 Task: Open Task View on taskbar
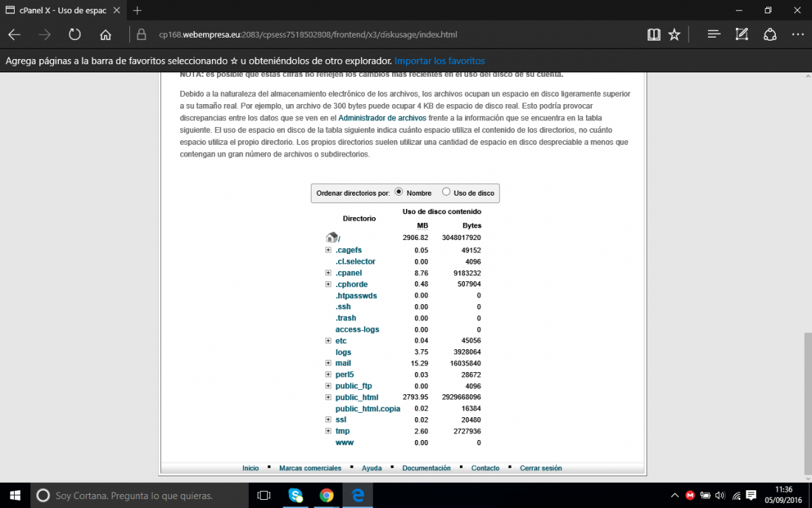point(264,495)
